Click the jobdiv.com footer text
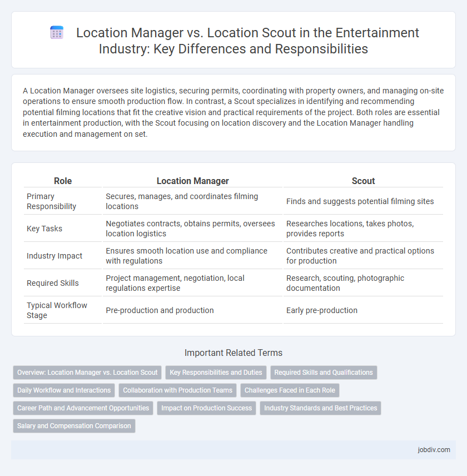Viewport: 467px width, 476px height. (x=434, y=450)
